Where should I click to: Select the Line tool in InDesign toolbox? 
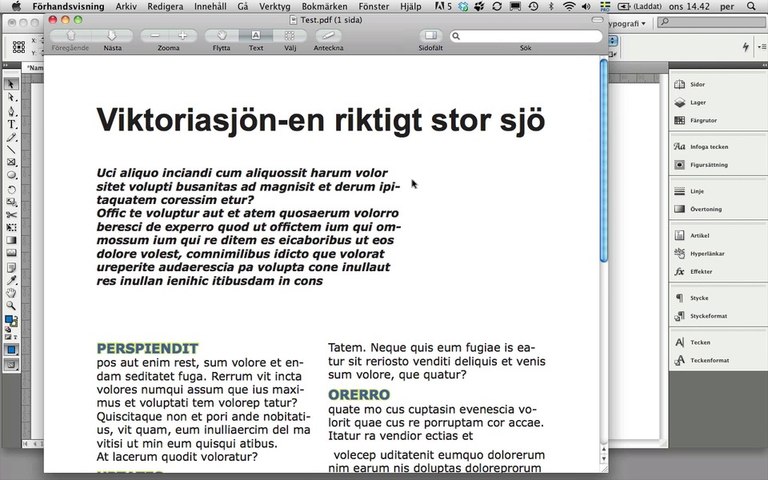[11, 149]
